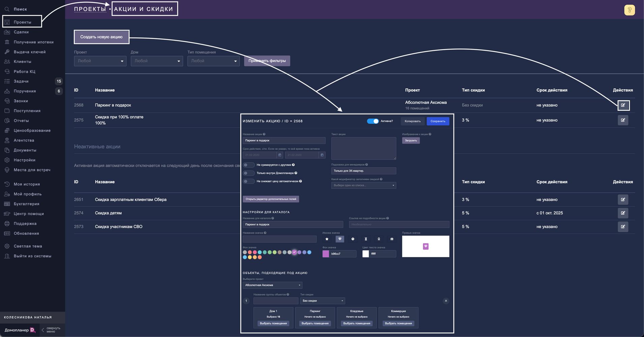
Task: Click the Название акции input field
Action: [x=284, y=141]
